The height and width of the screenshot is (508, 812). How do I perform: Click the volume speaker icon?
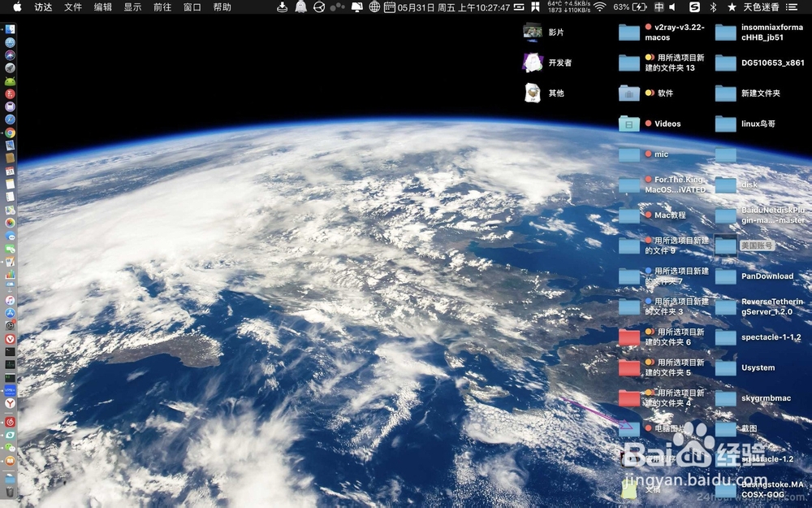point(672,7)
